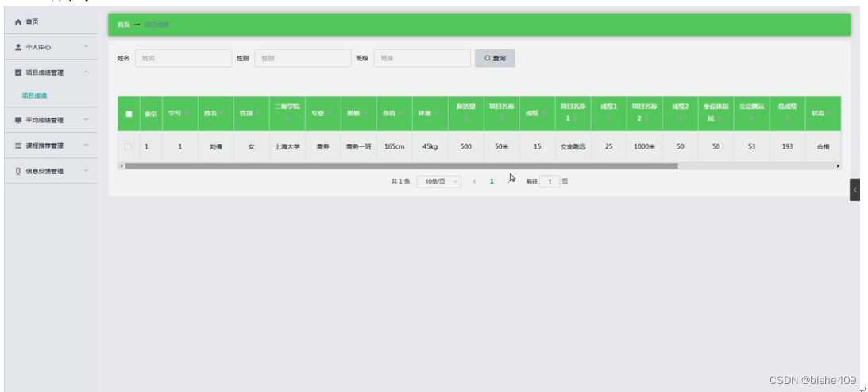
Task: Click the list icon beside 课程推荐管理
Action: pyautogui.click(x=18, y=146)
